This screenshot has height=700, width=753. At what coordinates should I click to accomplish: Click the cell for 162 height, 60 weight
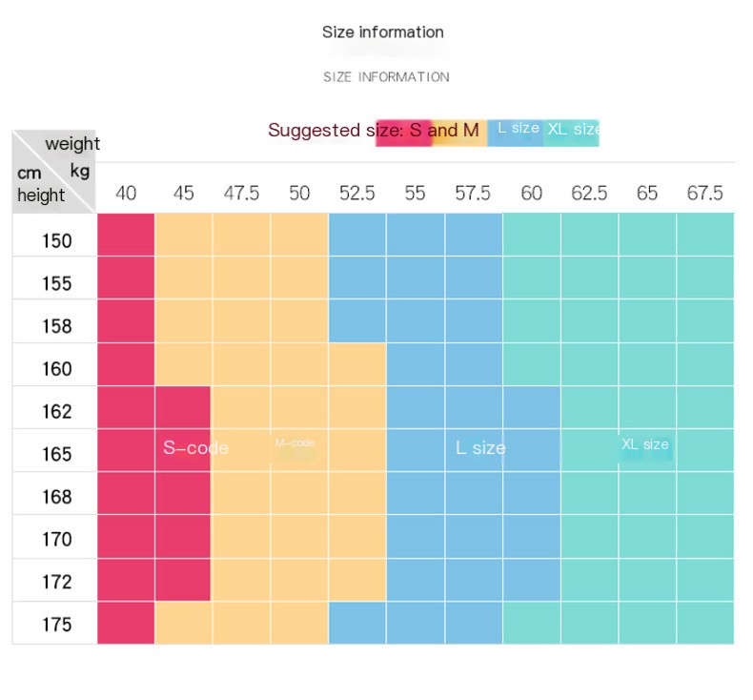point(532,407)
